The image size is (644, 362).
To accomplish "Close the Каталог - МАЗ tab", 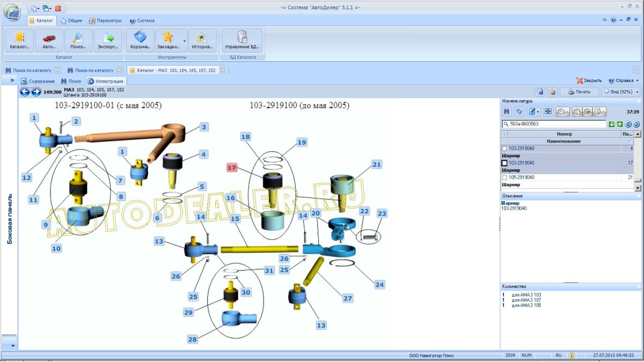I will tap(222, 70).
